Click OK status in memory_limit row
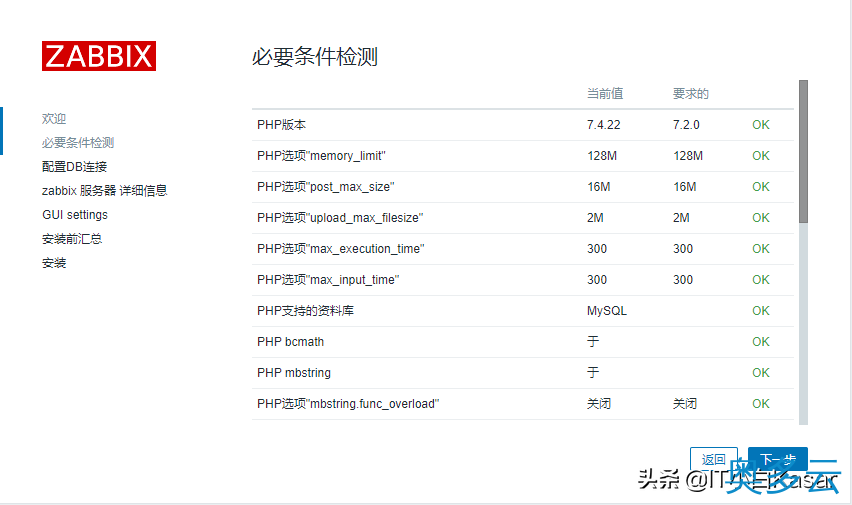Screen dimensions: 852x505 (x=761, y=155)
